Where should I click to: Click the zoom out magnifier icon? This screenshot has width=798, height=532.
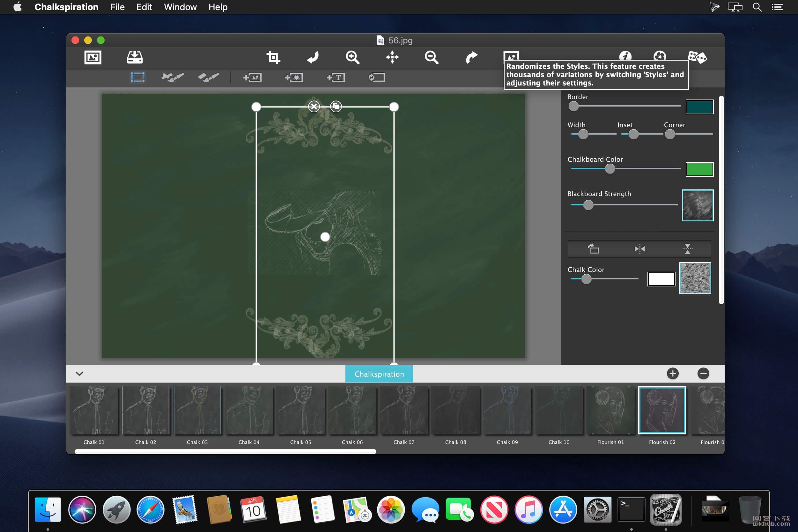[432, 57]
